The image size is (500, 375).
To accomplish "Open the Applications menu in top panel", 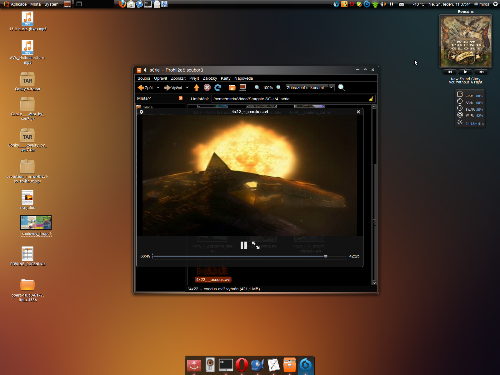I will tap(15, 4).
